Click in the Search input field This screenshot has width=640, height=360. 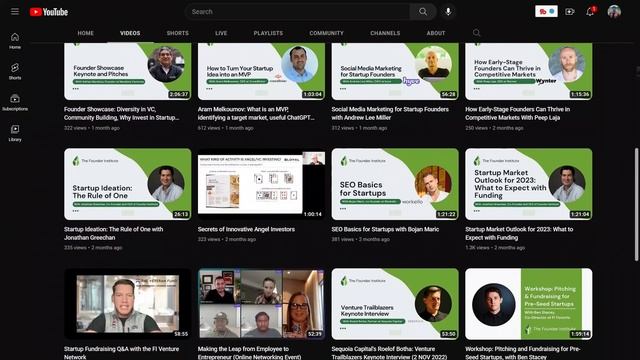(x=298, y=12)
